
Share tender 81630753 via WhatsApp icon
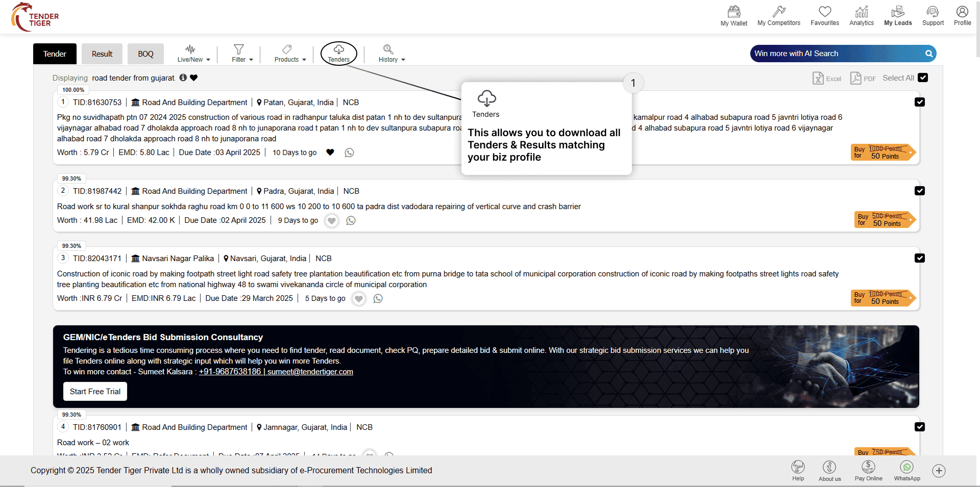pyautogui.click(x=349, y=152)
